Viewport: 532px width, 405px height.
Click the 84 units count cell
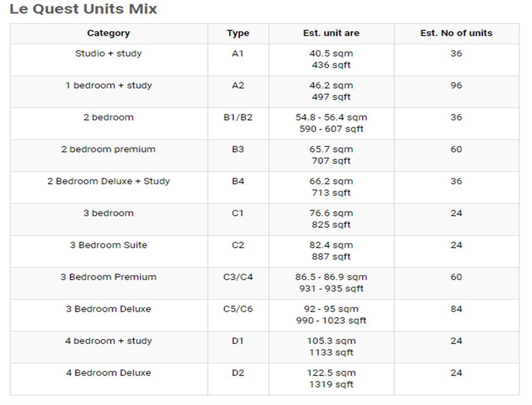pos(456,309)
